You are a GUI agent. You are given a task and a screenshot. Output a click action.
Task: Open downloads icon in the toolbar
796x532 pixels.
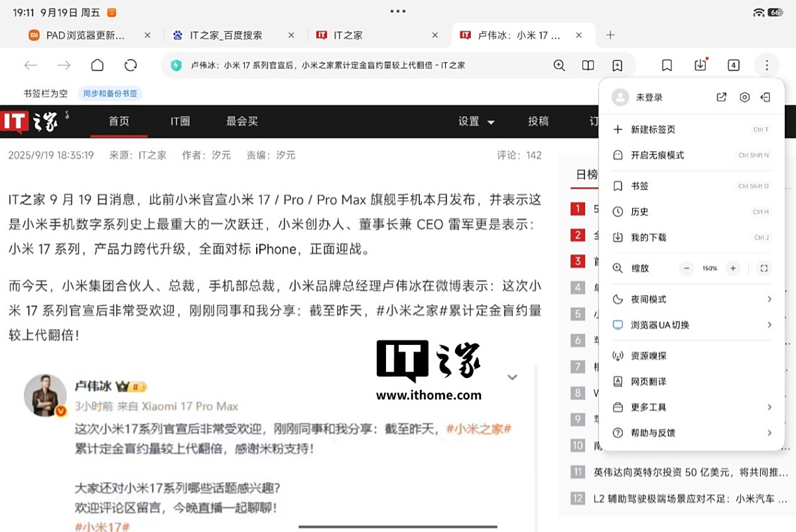point(700,65)
